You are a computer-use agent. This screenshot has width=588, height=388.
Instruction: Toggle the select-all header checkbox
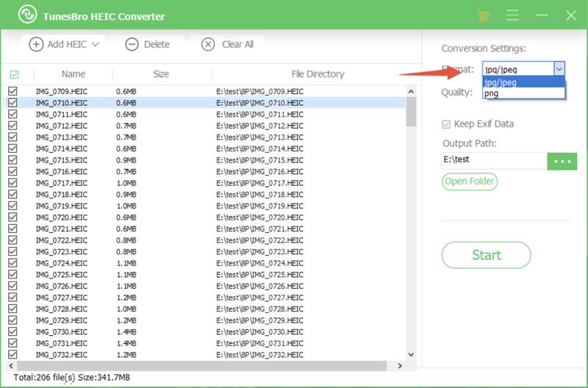pos(14,74)
